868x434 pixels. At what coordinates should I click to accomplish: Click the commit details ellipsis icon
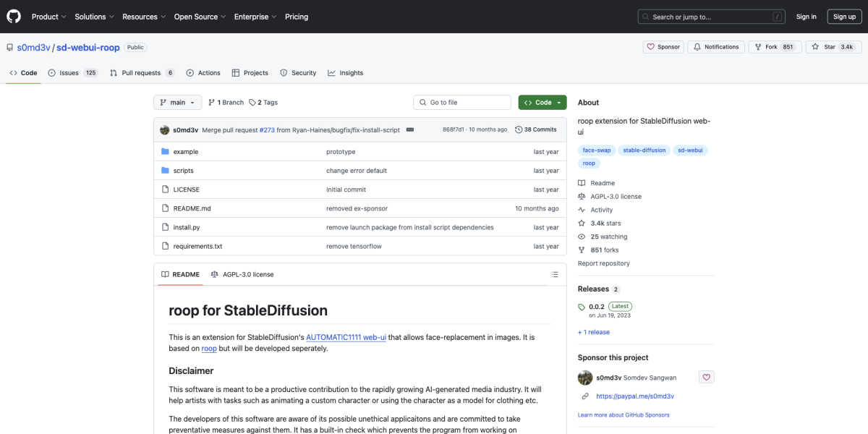pos(409,129)
